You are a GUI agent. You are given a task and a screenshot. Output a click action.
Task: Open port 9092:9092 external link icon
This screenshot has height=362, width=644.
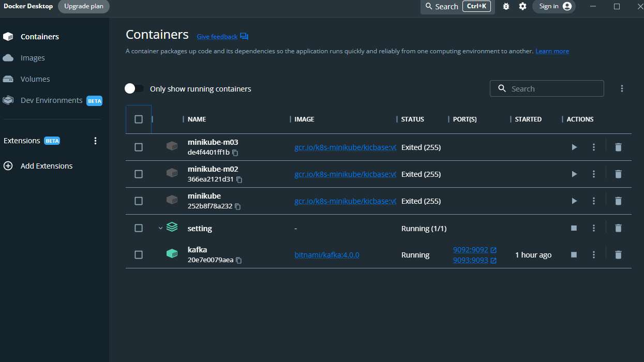coord(493,250)
